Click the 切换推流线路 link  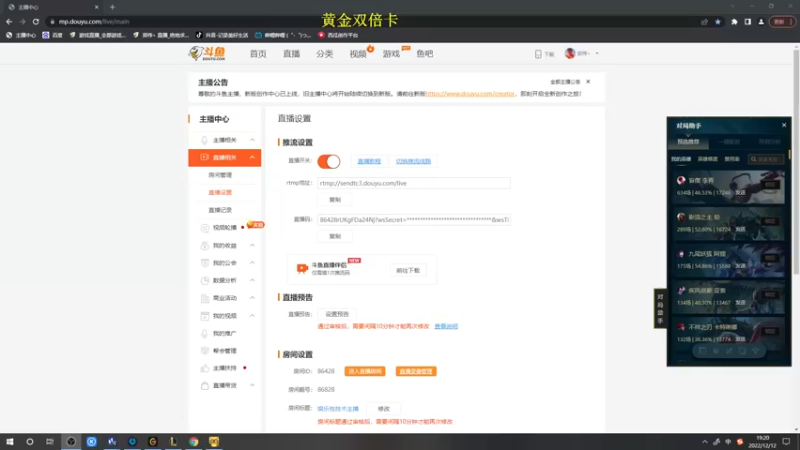(x=413, y=161)
